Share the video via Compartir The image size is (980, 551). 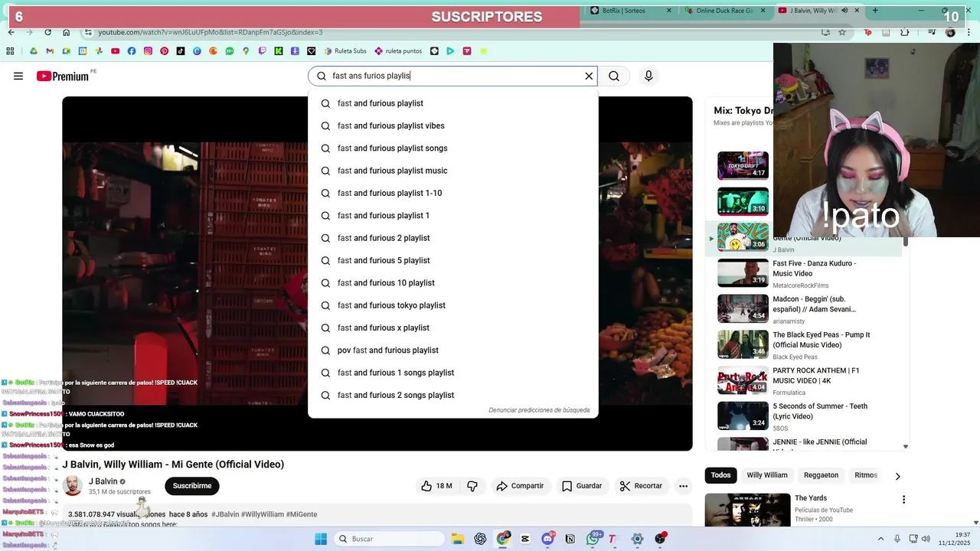(x=520, y=486)
